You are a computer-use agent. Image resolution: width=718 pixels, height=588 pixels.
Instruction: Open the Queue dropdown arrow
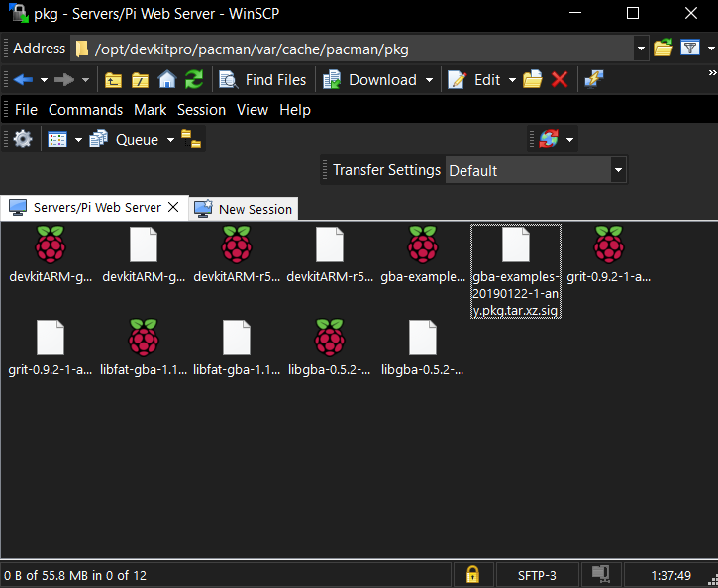(x=170, y=140)
